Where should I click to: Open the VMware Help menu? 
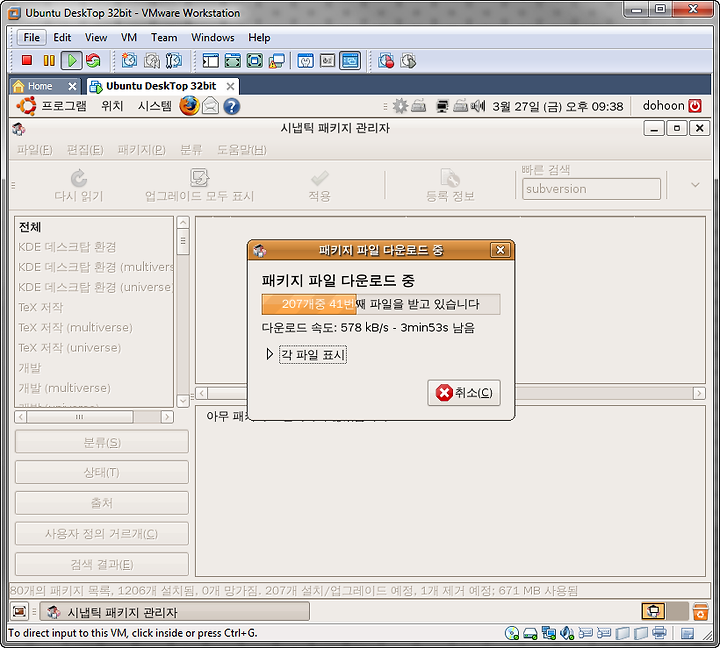click(x=259, y=37)
